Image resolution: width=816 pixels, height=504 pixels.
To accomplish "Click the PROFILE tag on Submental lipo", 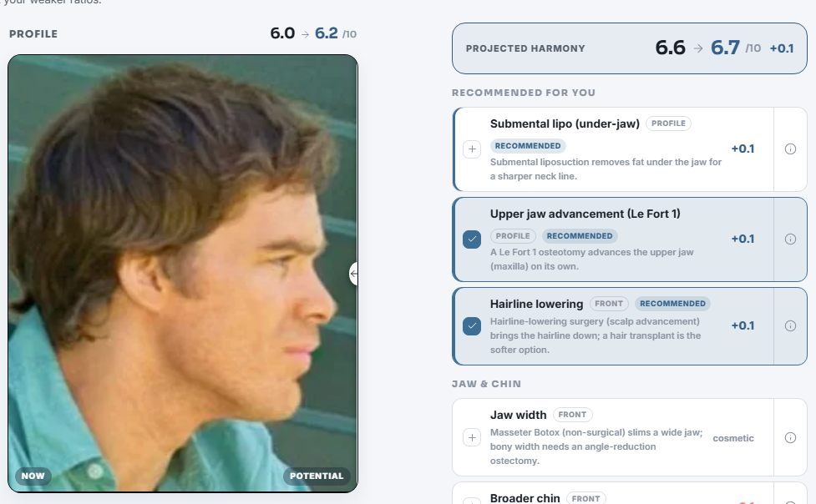I will click(668, 123).
